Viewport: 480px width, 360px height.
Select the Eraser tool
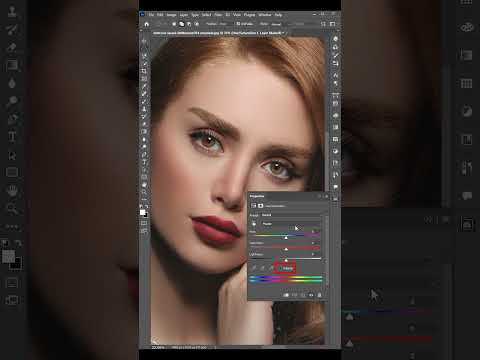pyautogui.click(x=144, y=124)
